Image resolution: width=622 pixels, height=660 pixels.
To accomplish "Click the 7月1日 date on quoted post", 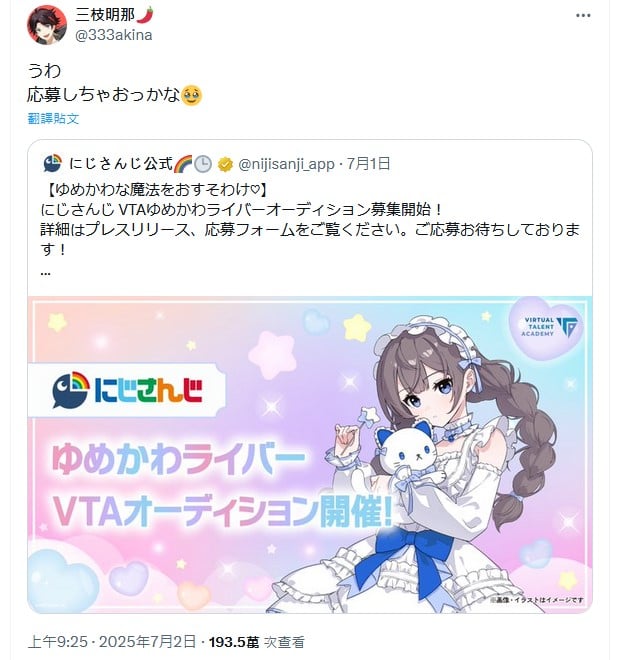I will click(369, 164).
